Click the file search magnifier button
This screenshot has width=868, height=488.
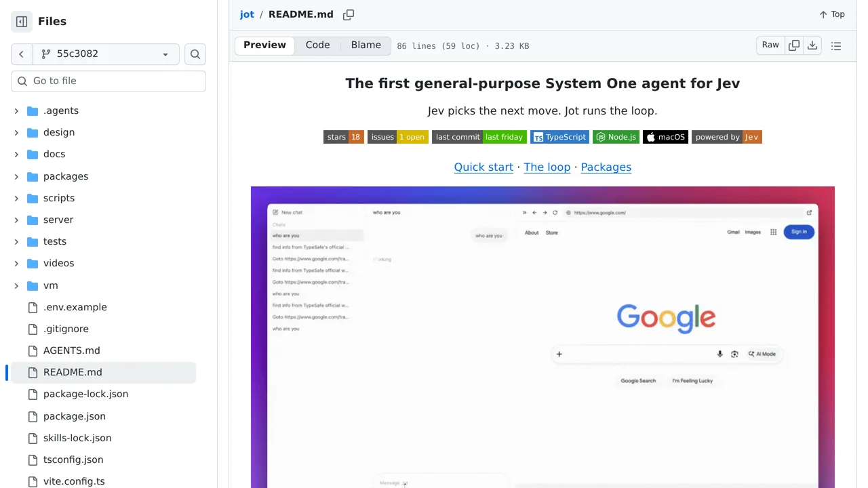195,54
